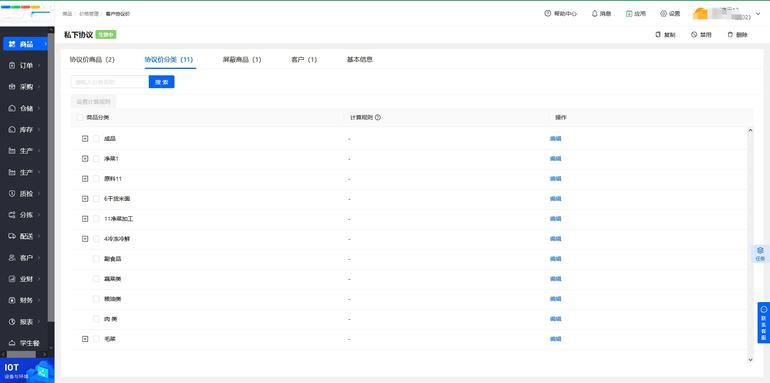770x383 pixels.
Task: Tick the checkbox for 成品
Action: coord(96,139)
